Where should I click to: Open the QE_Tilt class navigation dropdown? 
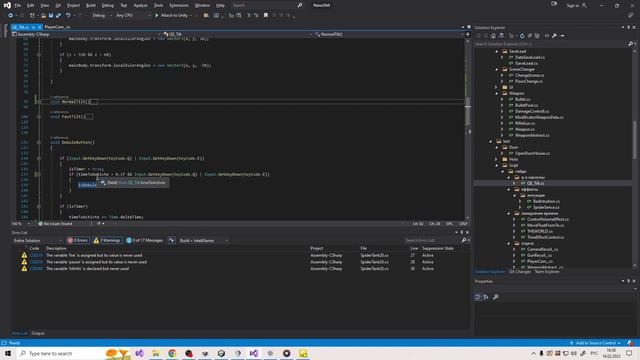[x=238, y=34]
